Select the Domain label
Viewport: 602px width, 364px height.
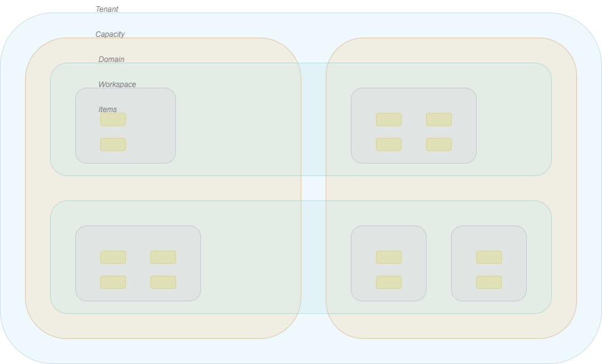pos(111,59)
